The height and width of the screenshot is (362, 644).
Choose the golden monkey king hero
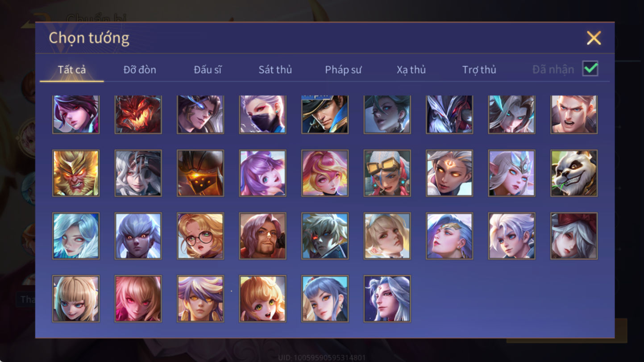click(x=76, y=173)
